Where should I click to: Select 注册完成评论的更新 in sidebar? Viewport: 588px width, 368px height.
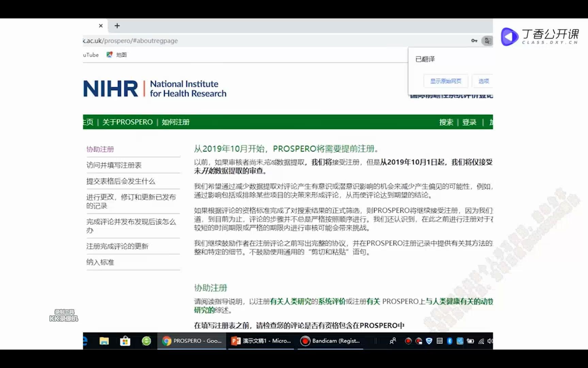pyautogui.click(x=117, y=246)
